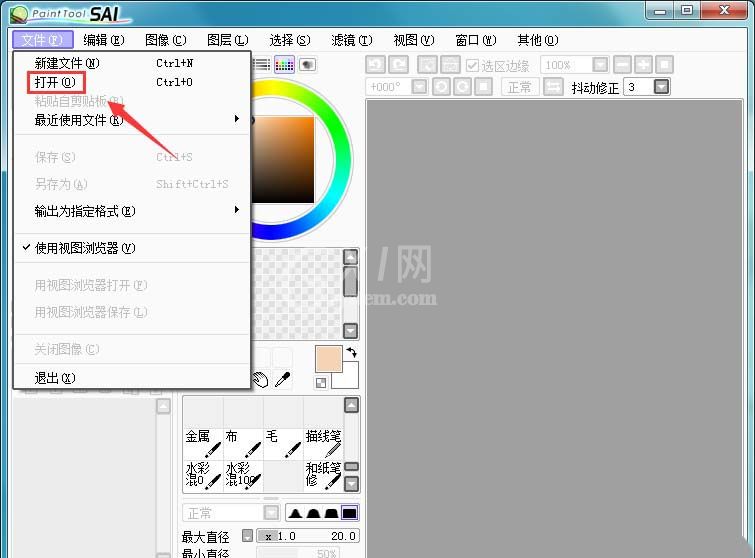Click the invert selection toolbar icon
755x558 pixels.
450,65
